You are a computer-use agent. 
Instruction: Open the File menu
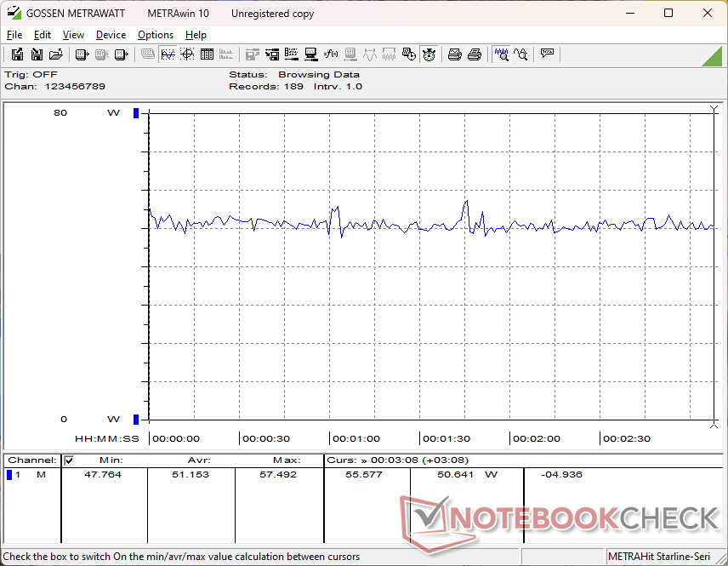point(14,35)
